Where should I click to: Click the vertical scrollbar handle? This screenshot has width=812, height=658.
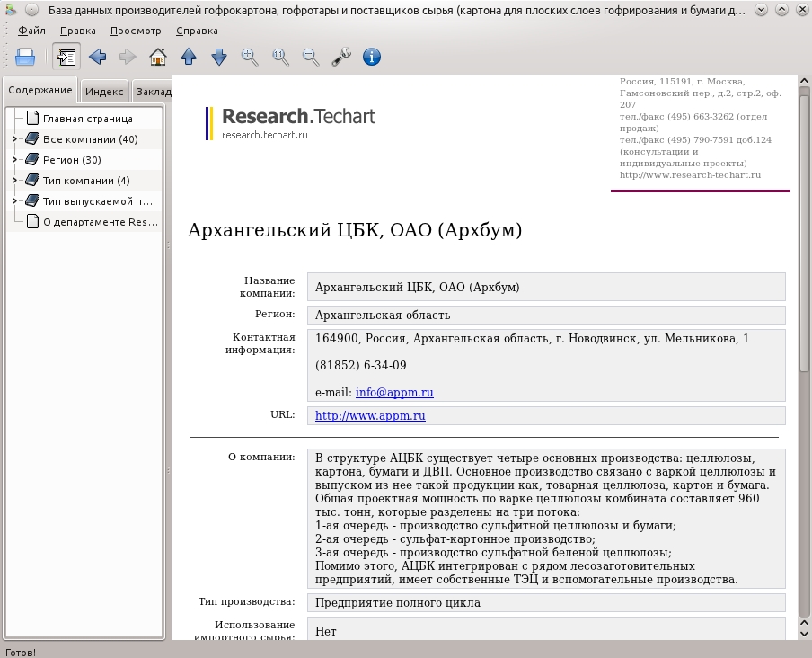click(804, 229)
